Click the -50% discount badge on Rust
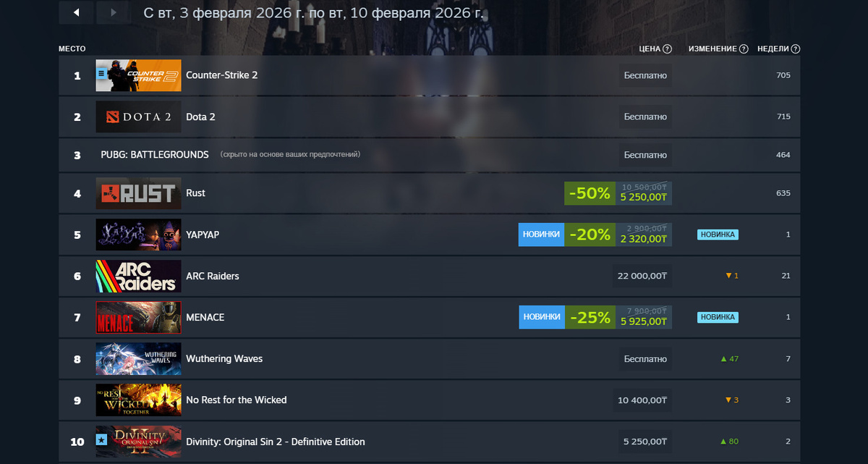 click(x=589, y=193)
